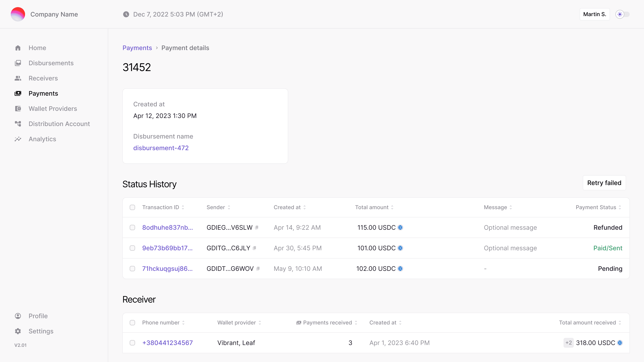Click the Payments cash icon in sidebar

[x=18, y=93]
